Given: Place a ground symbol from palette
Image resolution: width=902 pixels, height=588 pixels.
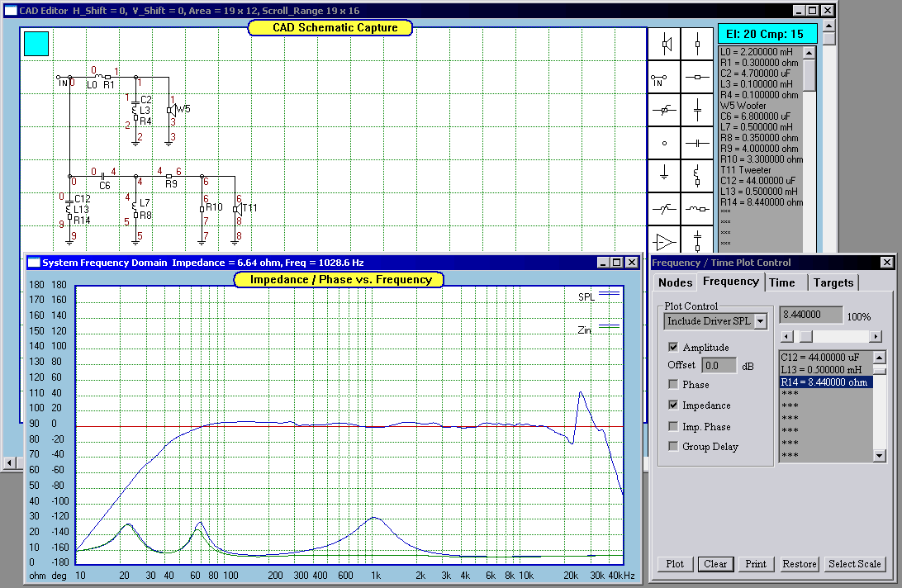Looking at the screenshot, I should click(x=664, y=175).
